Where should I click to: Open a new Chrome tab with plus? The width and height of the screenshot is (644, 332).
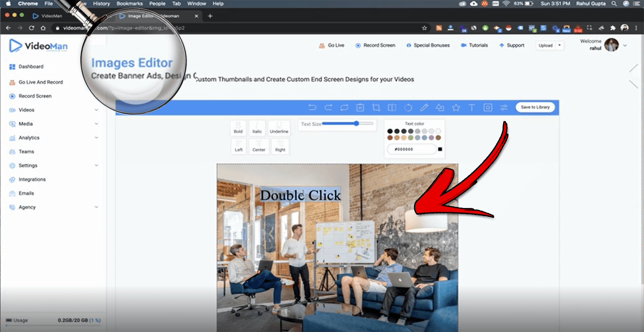point(210,16)
